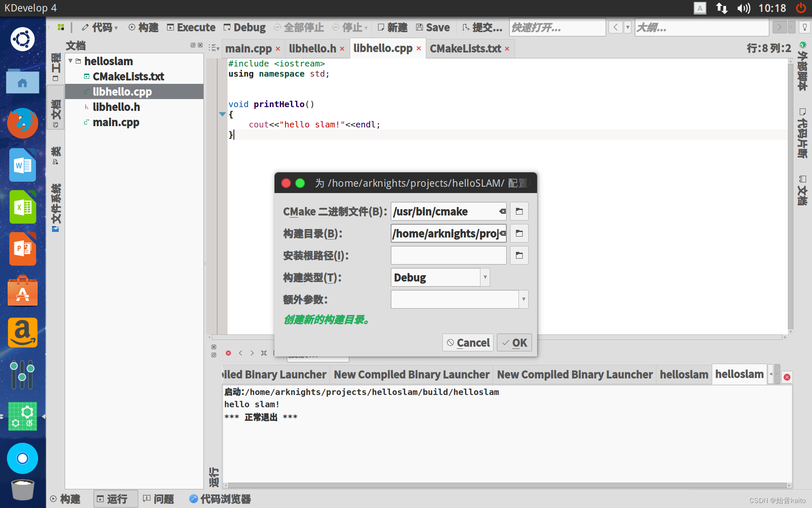Image resolution: width=812 pixels, height=508 pixels.
Task: Create a new file via the 新建 icon
Action: pos(381,27)
